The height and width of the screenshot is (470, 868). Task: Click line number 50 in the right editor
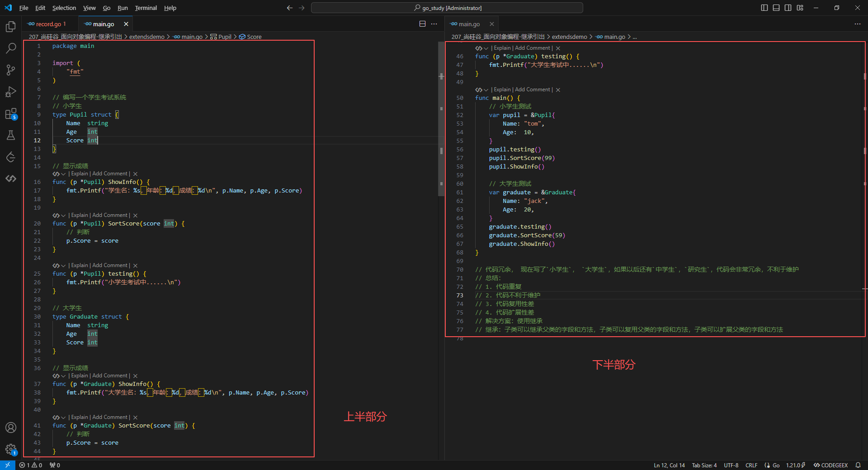coord(460,98)
